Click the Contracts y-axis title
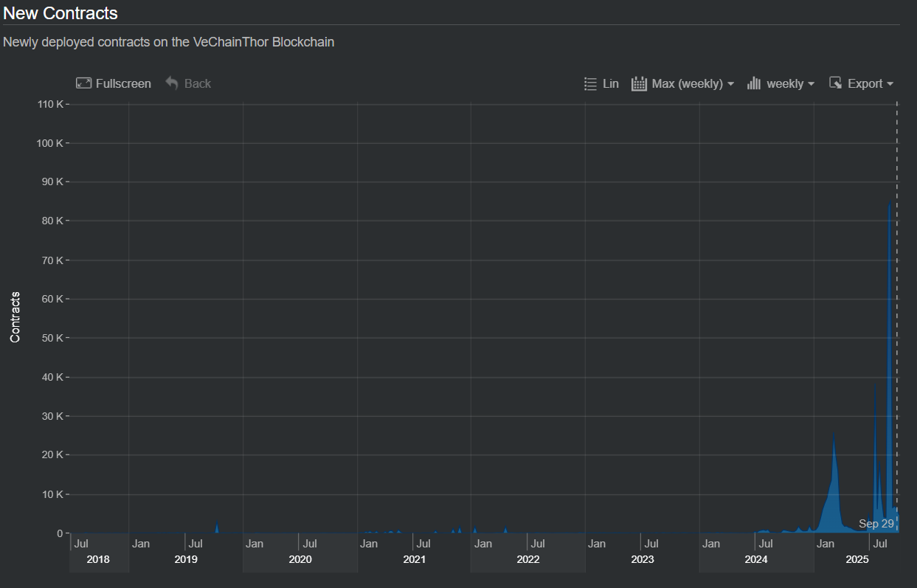 pos(15,317)
